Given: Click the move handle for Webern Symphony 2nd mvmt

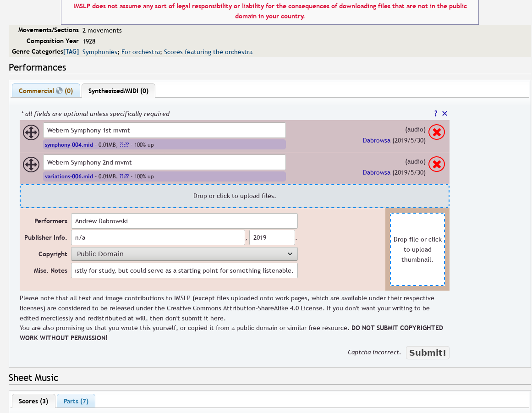Looking at the screenshot, I should 31,164.
